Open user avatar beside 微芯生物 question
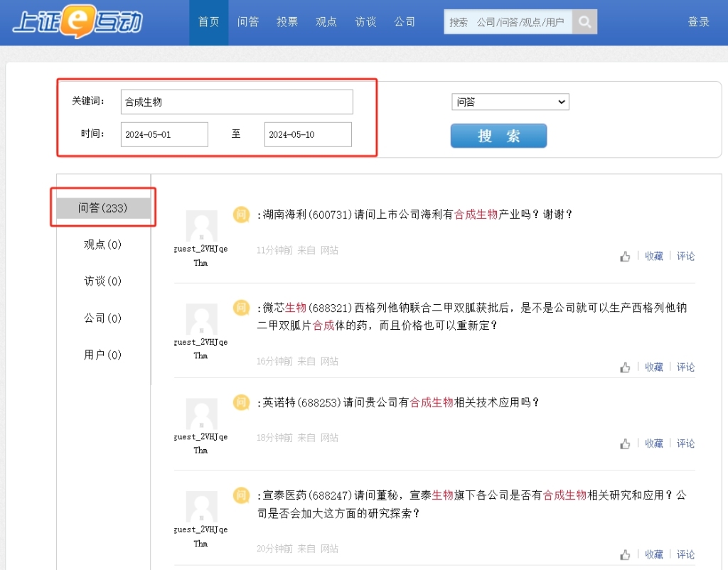 201,319
